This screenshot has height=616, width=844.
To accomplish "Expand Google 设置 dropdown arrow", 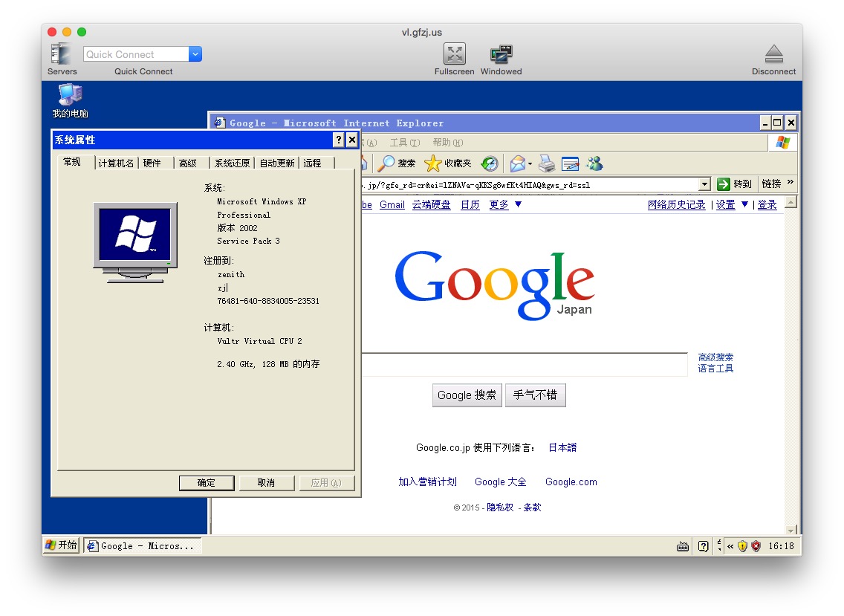I will tap(744, 204).
